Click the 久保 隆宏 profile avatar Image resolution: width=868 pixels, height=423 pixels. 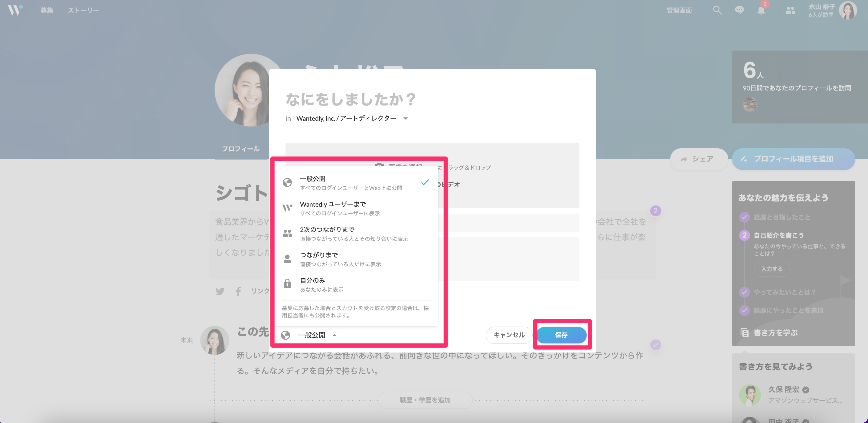click(x=750, y=395)
